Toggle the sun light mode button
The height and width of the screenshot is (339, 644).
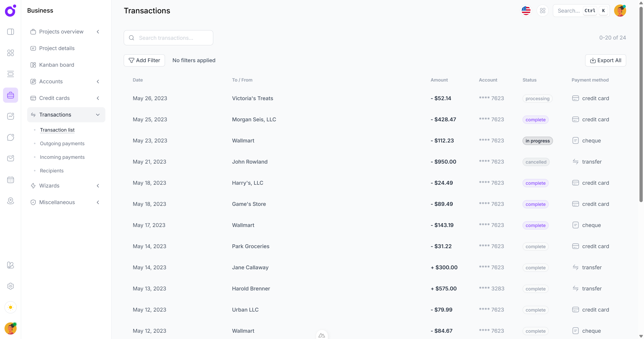pyautogui.click(x=10, y=307)
